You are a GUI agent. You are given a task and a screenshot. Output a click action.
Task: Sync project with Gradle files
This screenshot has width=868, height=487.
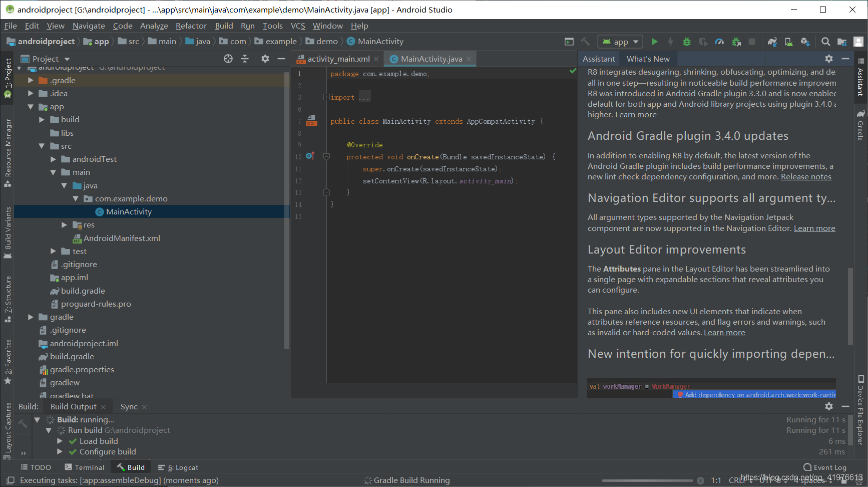coord(772,42)
